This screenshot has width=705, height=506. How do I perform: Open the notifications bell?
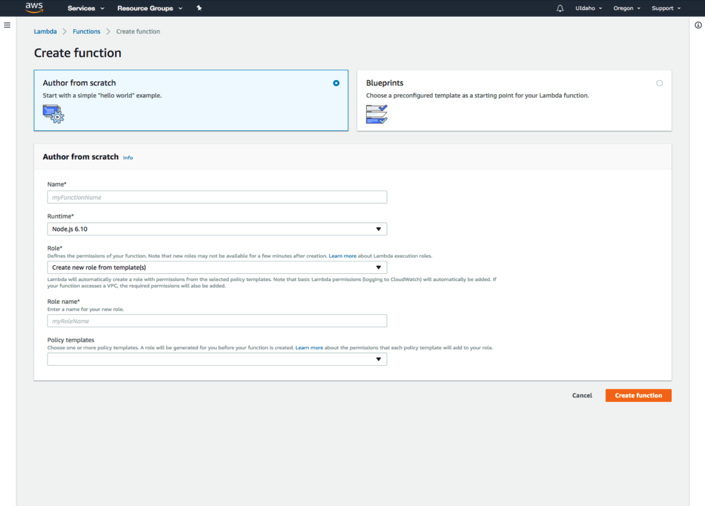click(x=560, y=8)
